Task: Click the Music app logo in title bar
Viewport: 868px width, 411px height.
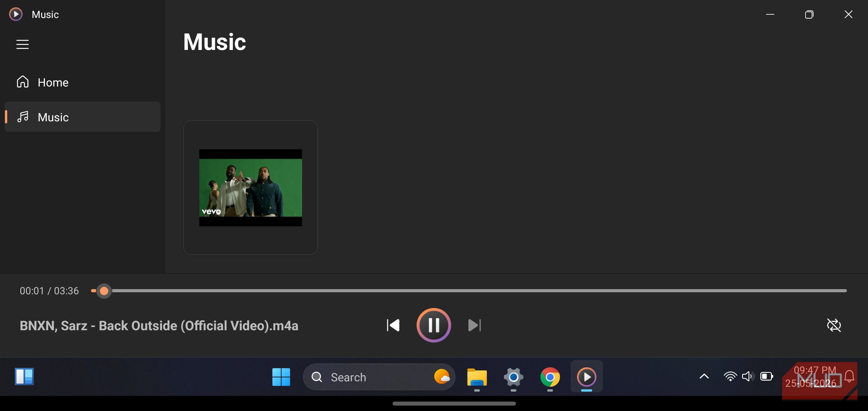Action: pos(15,14)
